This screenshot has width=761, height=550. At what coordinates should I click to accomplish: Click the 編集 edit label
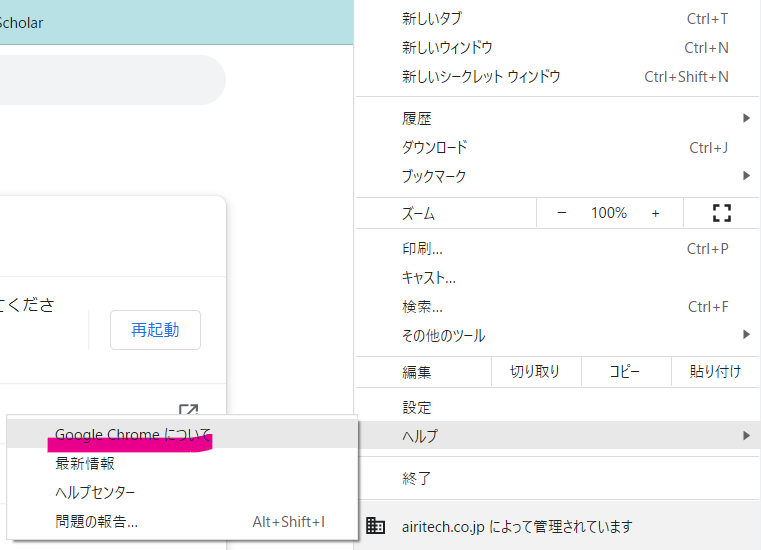pos(416,372)
